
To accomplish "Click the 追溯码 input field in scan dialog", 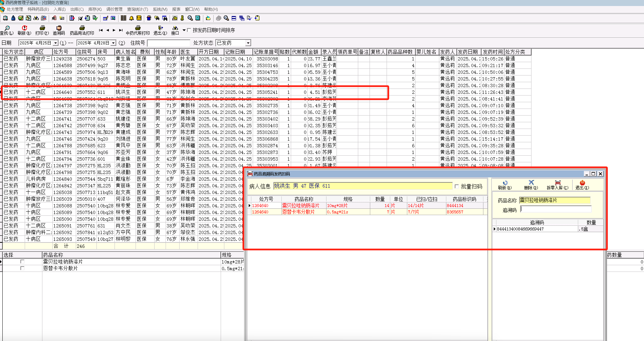I will click(556, 209).
